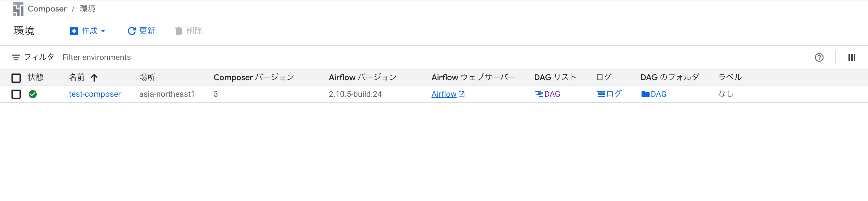Image resolution: width=868 pixels, height=201 pixels.
Task: Click the delete (削除) trash icon
Action: 179,31
